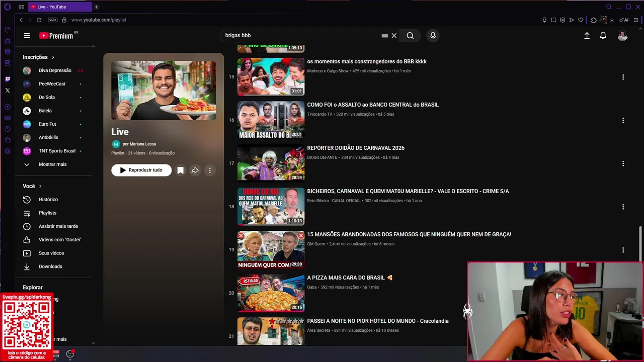Open Opera sidebar settings gear
644x362 pixels.
(8, 151)
